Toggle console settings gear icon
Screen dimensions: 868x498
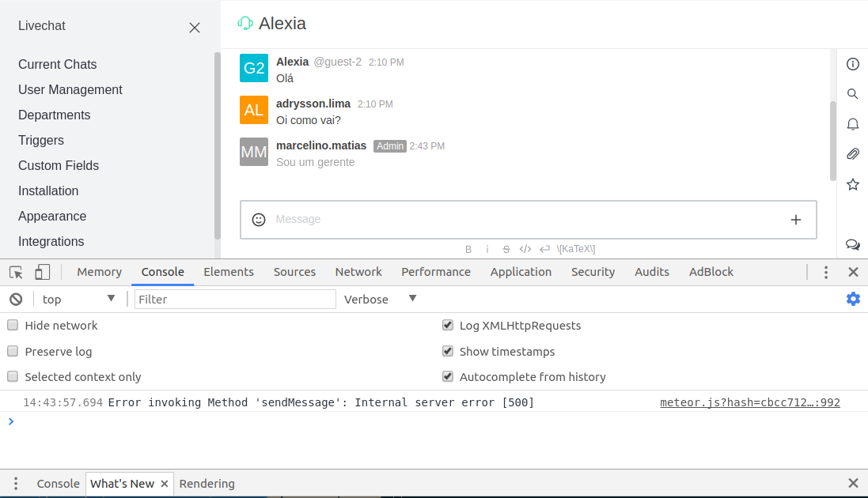pos(853,300)
